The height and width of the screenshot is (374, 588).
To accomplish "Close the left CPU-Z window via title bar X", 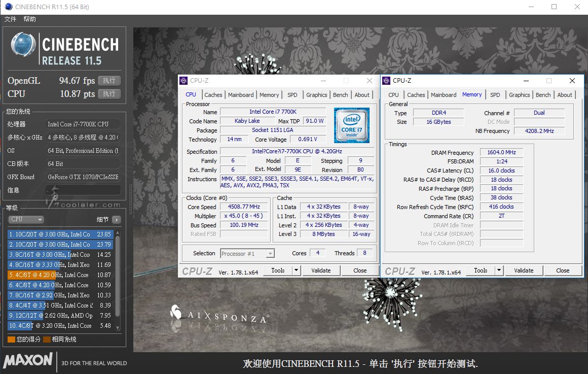I will (x=370, y=80).
